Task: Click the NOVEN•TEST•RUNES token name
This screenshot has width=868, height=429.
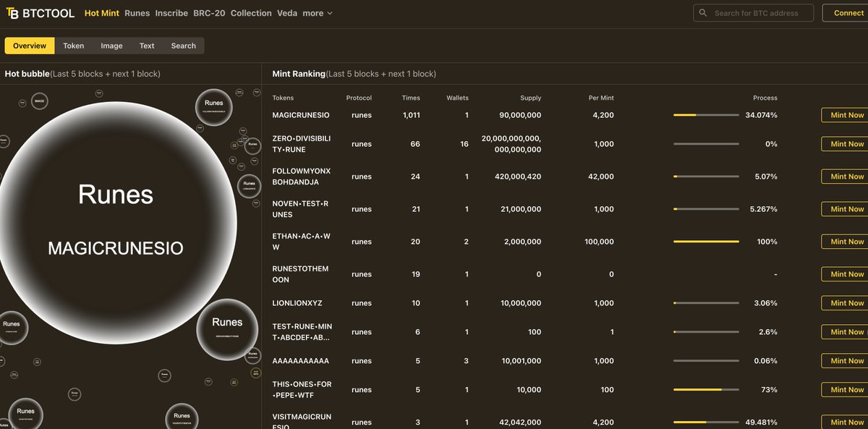Action: [x=300, y=209]
